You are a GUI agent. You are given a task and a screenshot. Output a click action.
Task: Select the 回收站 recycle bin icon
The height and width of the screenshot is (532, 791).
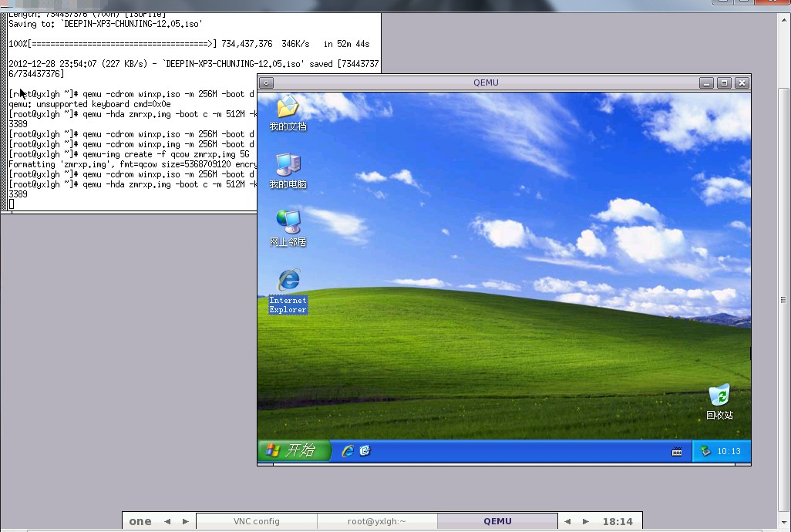(x=719, y=402)
